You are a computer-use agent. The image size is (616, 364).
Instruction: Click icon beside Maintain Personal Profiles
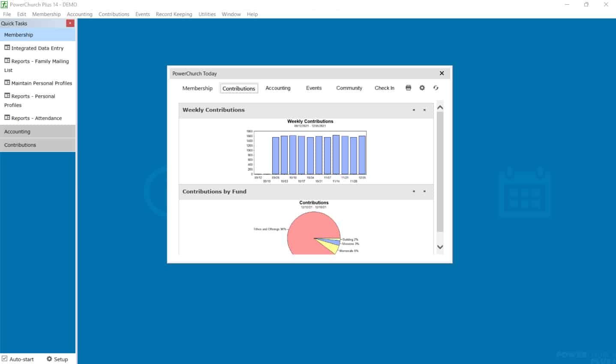click(x=7, y=82)
